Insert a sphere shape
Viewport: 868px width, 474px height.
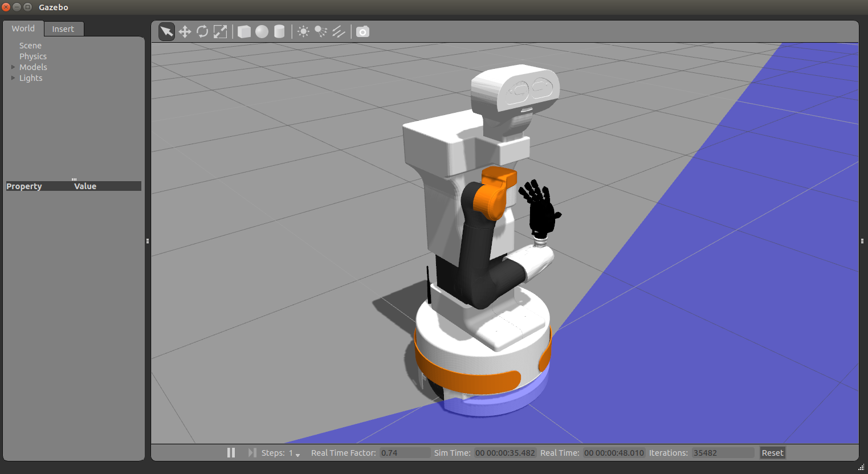(262, 31)
